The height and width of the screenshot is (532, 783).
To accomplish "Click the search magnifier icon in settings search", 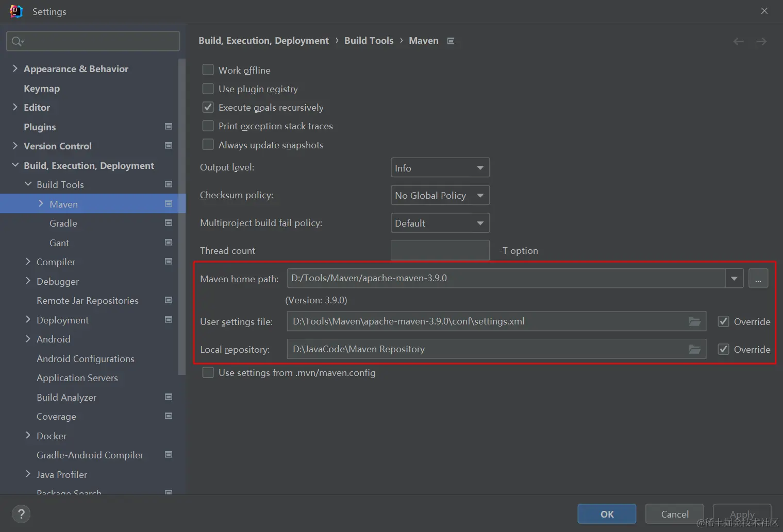I will pos(18,41).
